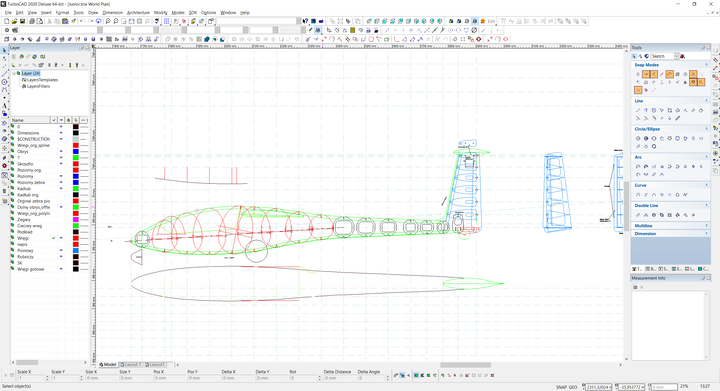
Task: Pick the first circle tool under Circle/Ellipse
Action: pyautogui.click(x=638, y=138)
